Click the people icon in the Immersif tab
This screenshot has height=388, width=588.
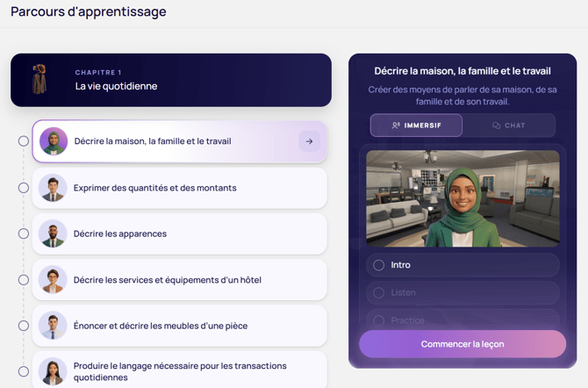click(396, 126)
